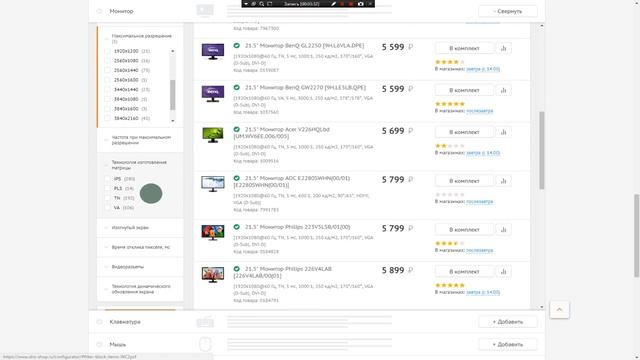The image size is (640, 360).
Task: Add mouse with Добавить button
Action: 508,344
